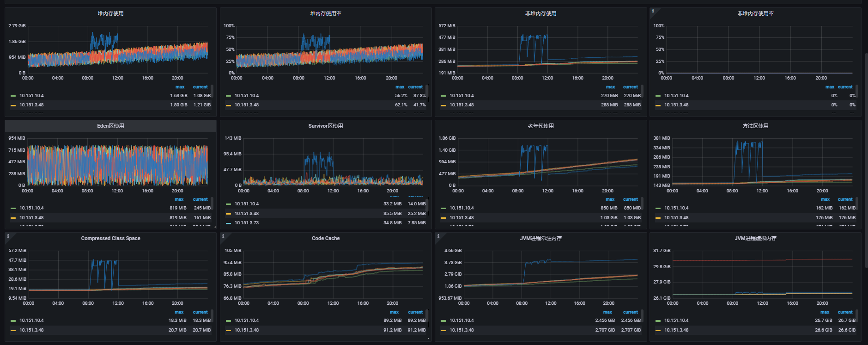
Task: Toggle series 10.151.10.4 in 老年代使用 legend
Action: coord(461,208)
